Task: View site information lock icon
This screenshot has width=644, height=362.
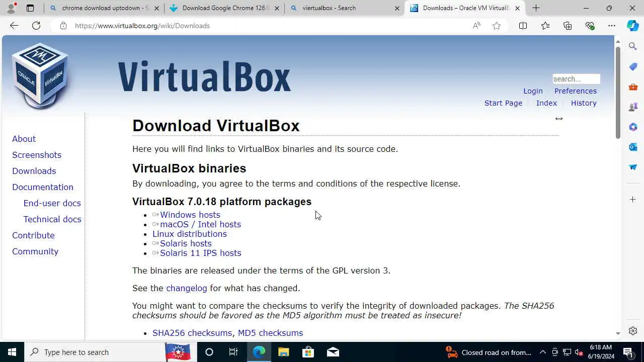Action: click(x=63, y=26)
